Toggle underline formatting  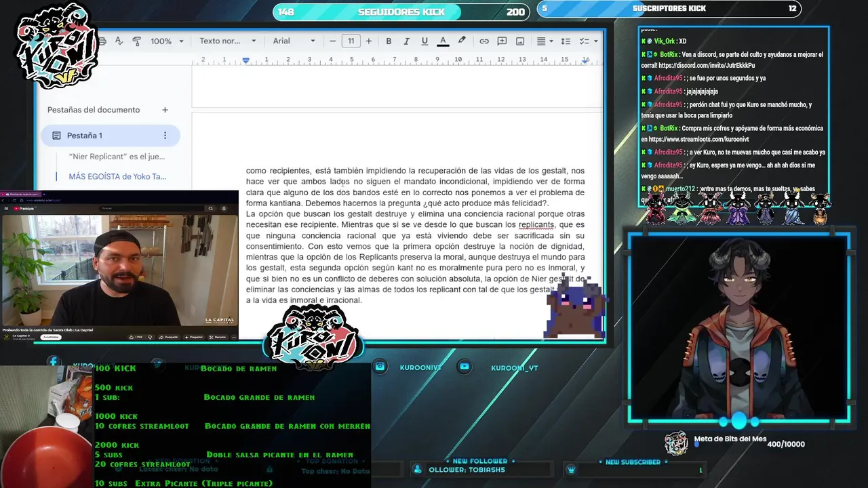425,41
